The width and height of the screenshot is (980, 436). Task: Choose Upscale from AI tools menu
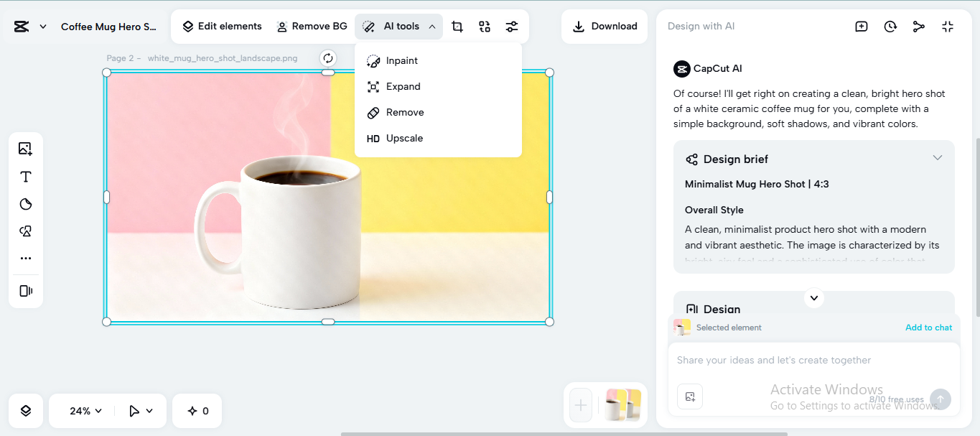pyautogui.click(x=438, y=139)
